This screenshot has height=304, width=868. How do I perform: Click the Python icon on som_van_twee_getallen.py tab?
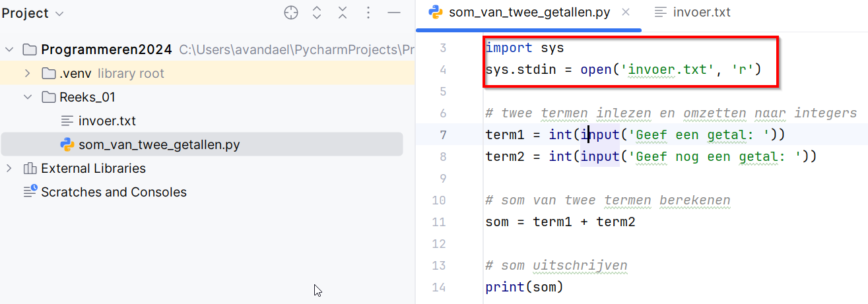pyautogui.click(x=435, y=13)
